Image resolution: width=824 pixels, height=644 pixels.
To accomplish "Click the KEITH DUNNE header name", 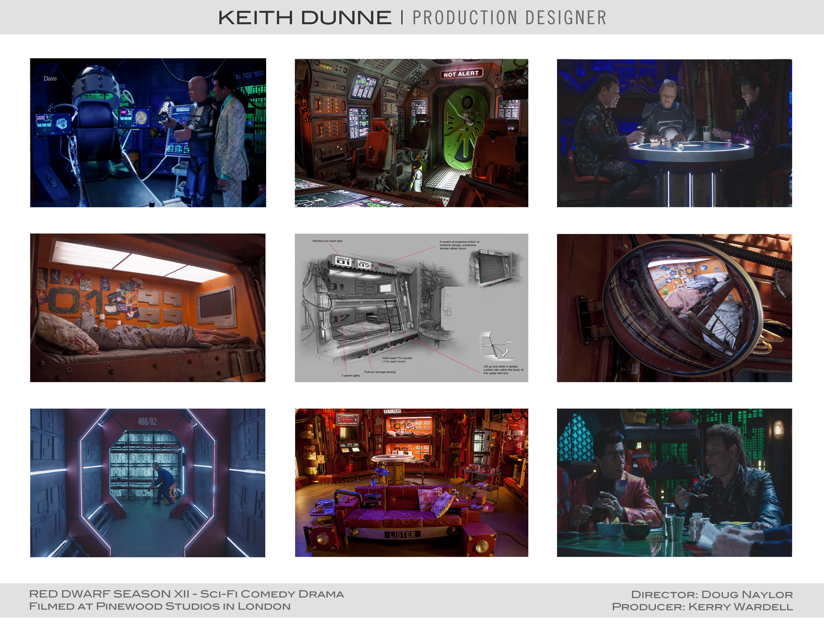I will 305,18.
